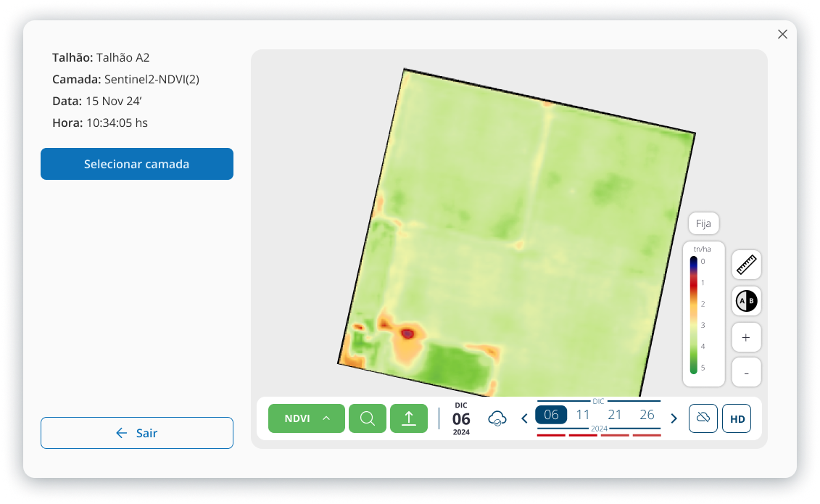Screen dimensions: 820x504
Task: Toggle the Fija scale option
Action: click(x=703, y=224)
